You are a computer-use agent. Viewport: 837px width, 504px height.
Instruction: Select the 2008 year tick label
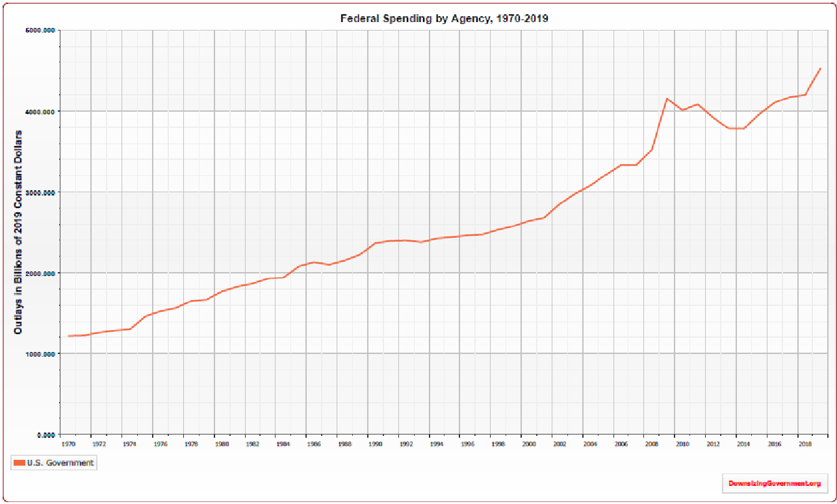(651, 444)
